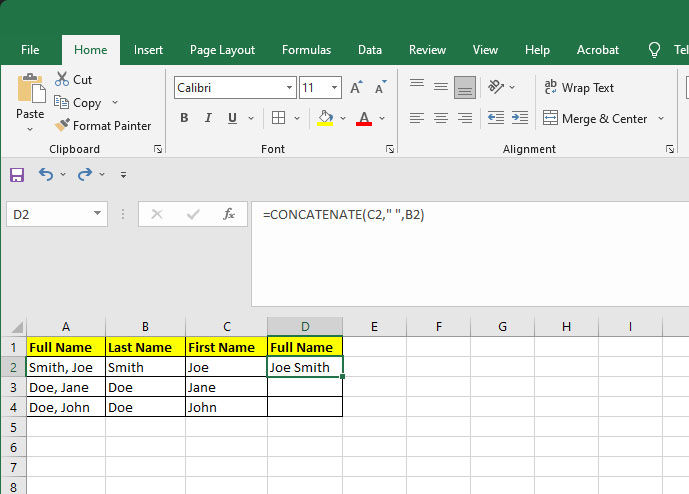Expand the Borders dropdown arrow
Screen dimensions: 689x494
(x=297, y=118)
